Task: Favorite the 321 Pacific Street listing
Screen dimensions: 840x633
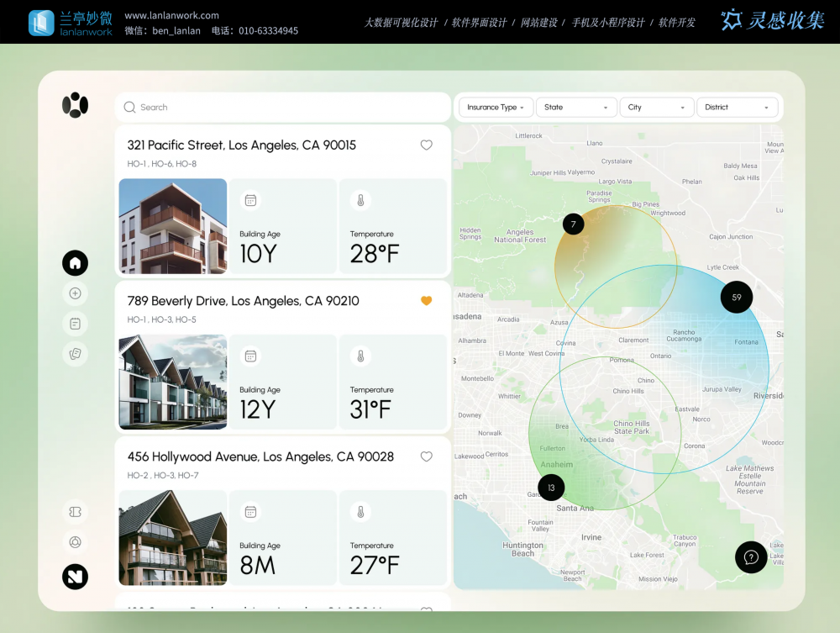Action: click(426, 145)
